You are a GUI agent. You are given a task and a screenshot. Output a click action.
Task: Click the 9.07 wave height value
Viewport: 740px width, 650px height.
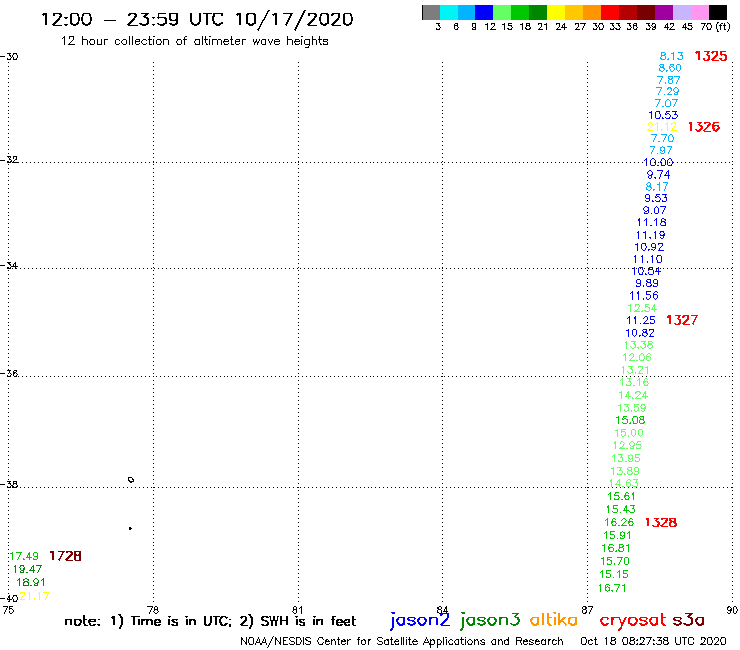tap(655, 211)
